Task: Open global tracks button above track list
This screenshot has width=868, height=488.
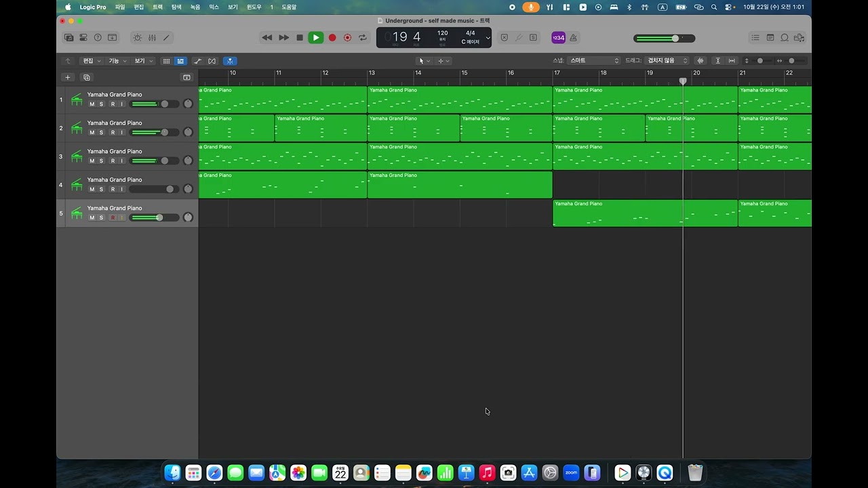Action: click(186, 77)
